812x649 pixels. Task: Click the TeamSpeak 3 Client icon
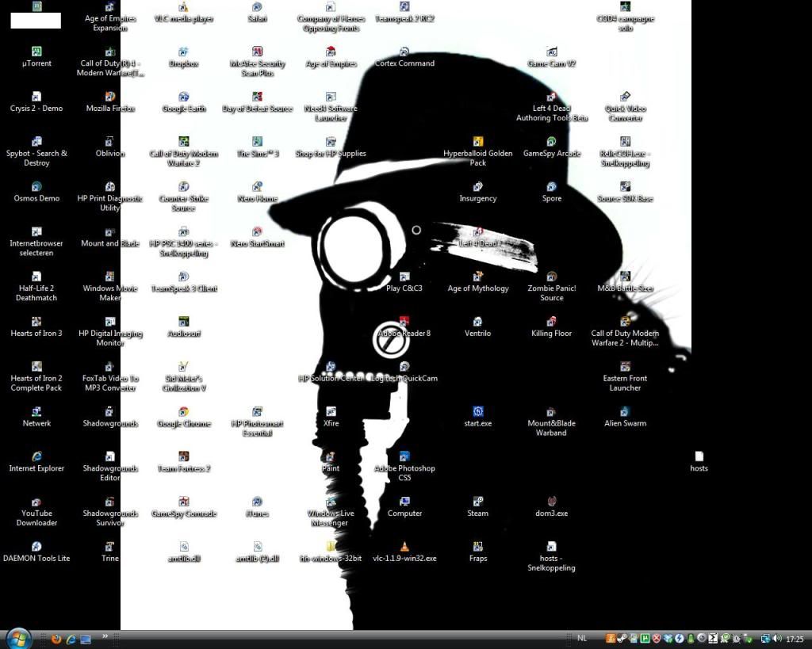tap(183, 282)
